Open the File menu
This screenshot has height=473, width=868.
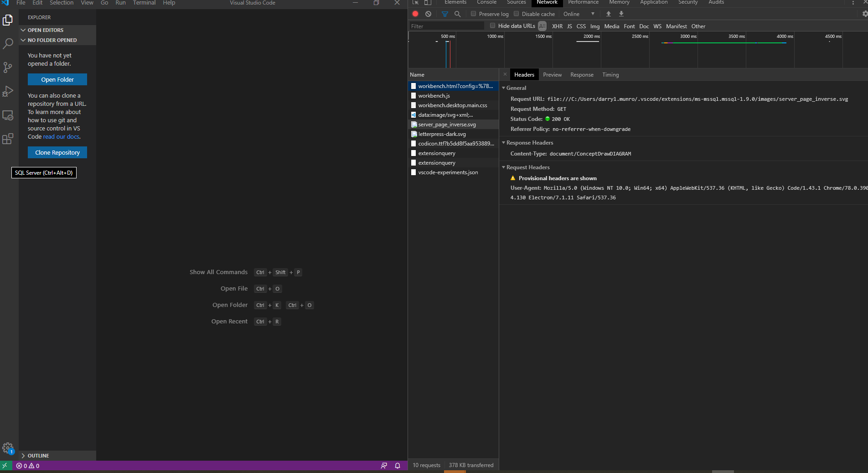[x=21, y=3]
